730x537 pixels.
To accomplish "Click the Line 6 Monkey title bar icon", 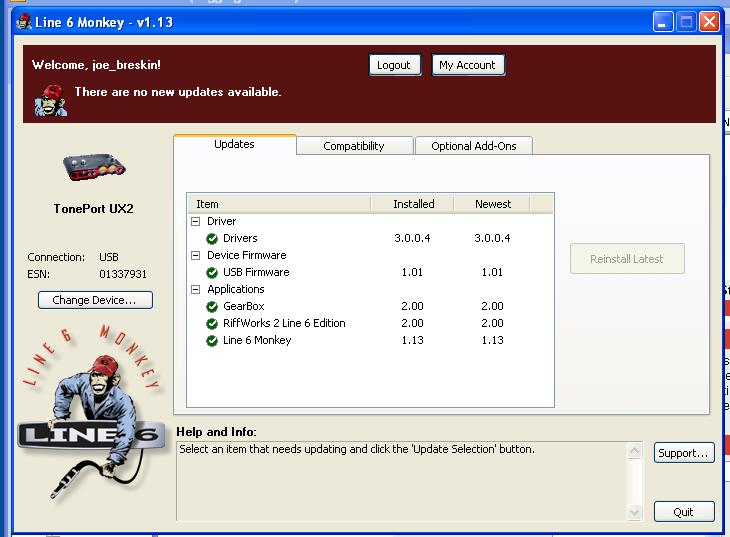I will 24,22.
